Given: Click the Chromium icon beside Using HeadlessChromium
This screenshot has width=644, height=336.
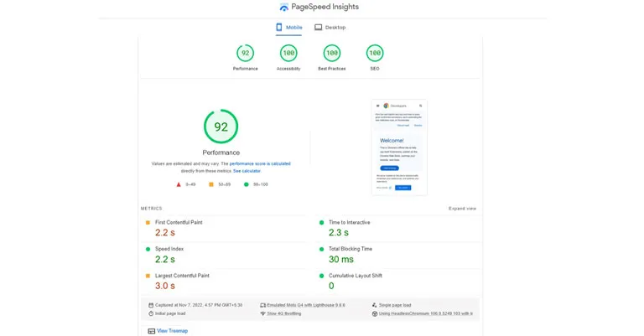Looking at the screenshot, I should point(375,313).
